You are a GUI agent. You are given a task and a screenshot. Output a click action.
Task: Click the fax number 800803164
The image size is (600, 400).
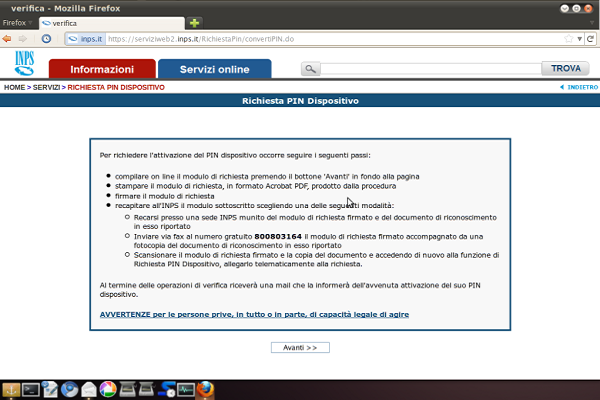tap(278, 237)
